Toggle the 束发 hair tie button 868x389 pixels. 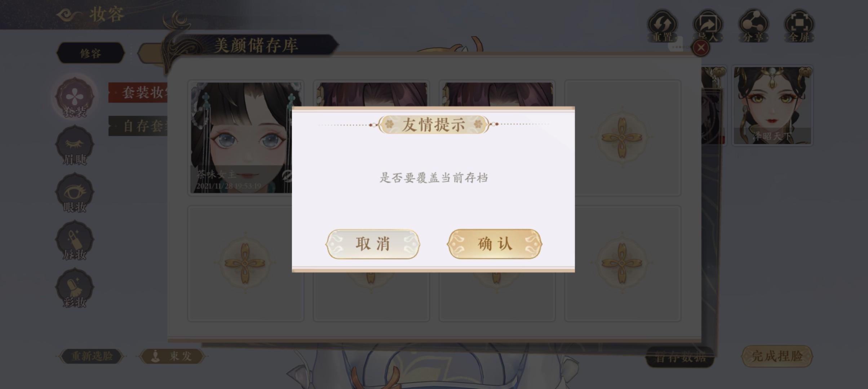(x=172, y=356)
